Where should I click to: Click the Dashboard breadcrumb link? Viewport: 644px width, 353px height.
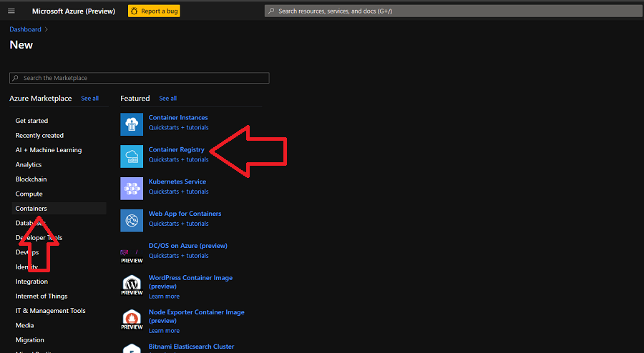(25, 29)
